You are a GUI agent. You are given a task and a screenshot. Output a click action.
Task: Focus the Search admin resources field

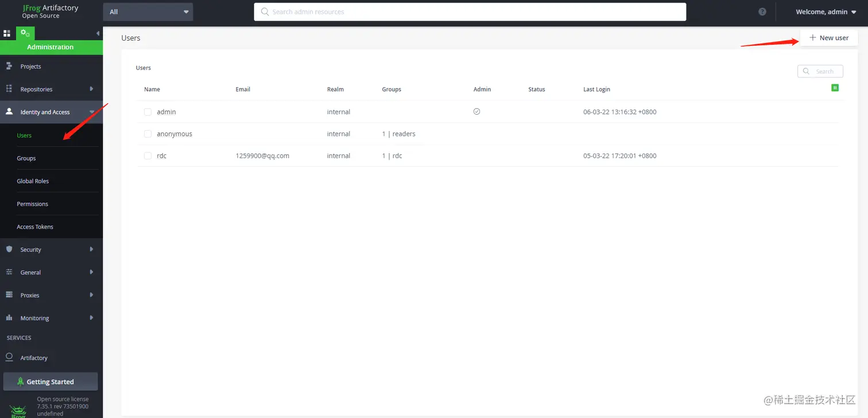470,11
